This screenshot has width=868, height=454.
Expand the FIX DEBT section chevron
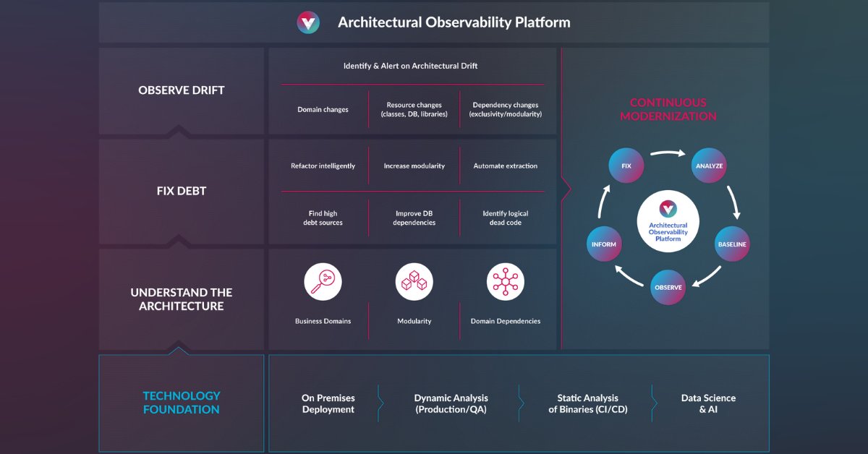pyautogui.click(x=181, y=190)
